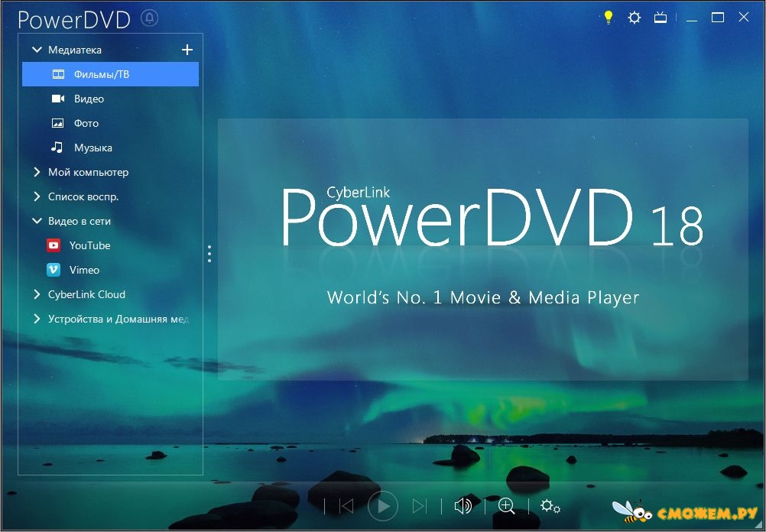The image size is (766, 532).
Task: Select Фильмы/ТВ in the media library
Action: point(110,74)
